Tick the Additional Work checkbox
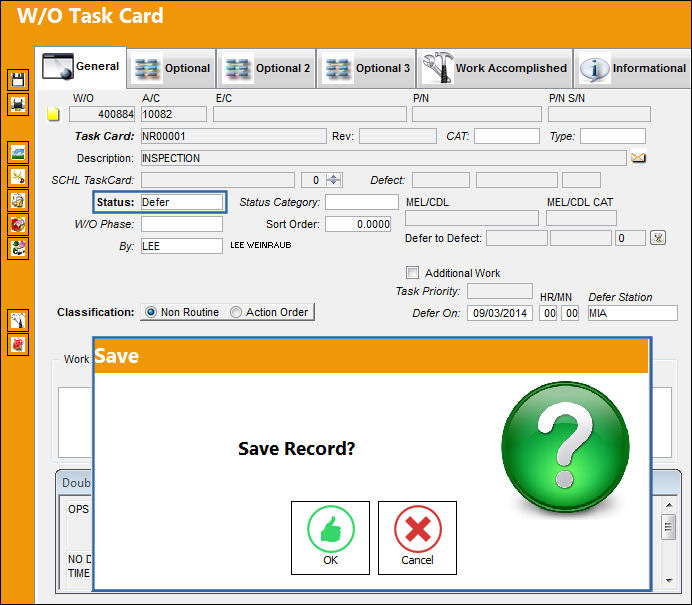The height and width of the screenshot is (605, 692). tap(412, 272)
